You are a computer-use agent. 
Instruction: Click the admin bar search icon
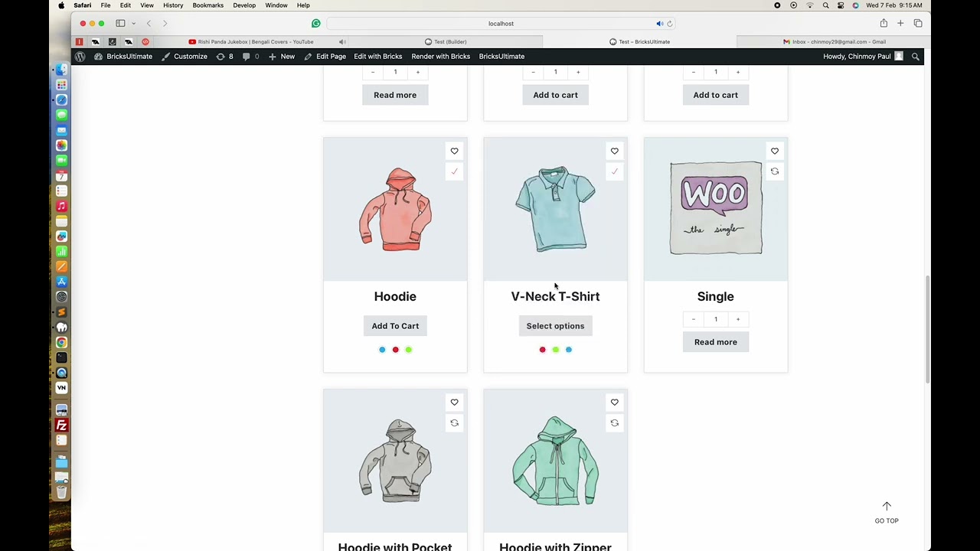coord(915,57)
